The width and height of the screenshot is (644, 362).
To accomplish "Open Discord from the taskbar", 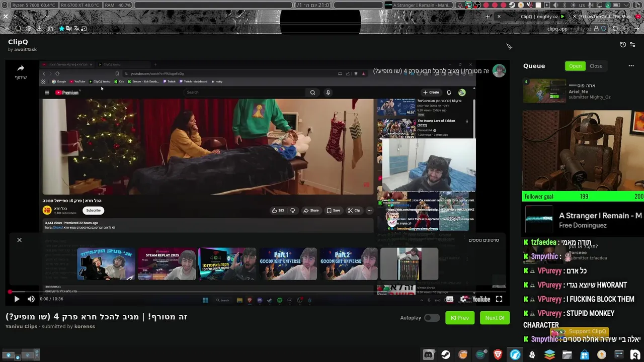I will coord(429,354).
